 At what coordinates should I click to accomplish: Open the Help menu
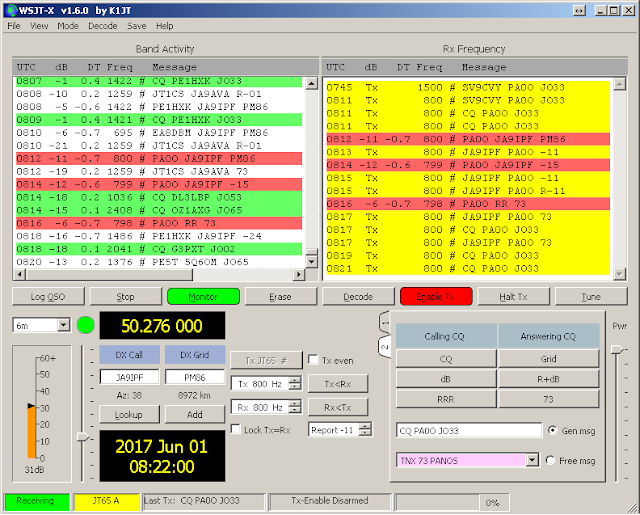pyautogui.click(x=164, y=26)
